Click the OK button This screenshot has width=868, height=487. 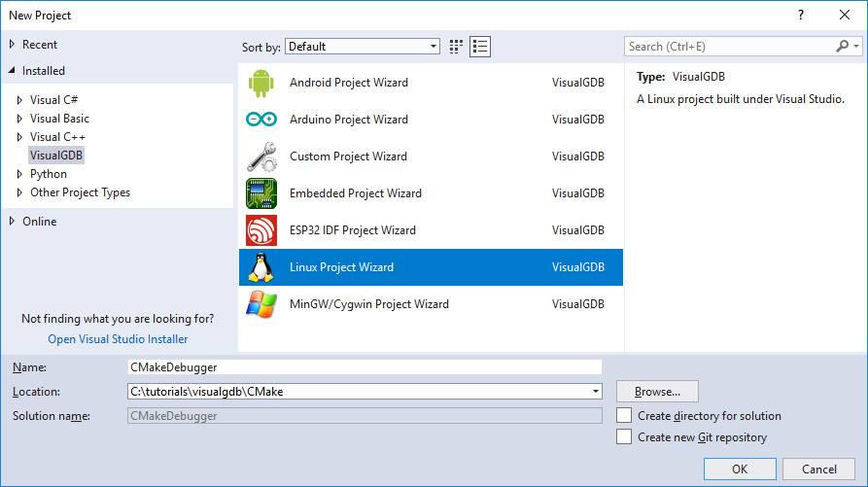(740, 469)
